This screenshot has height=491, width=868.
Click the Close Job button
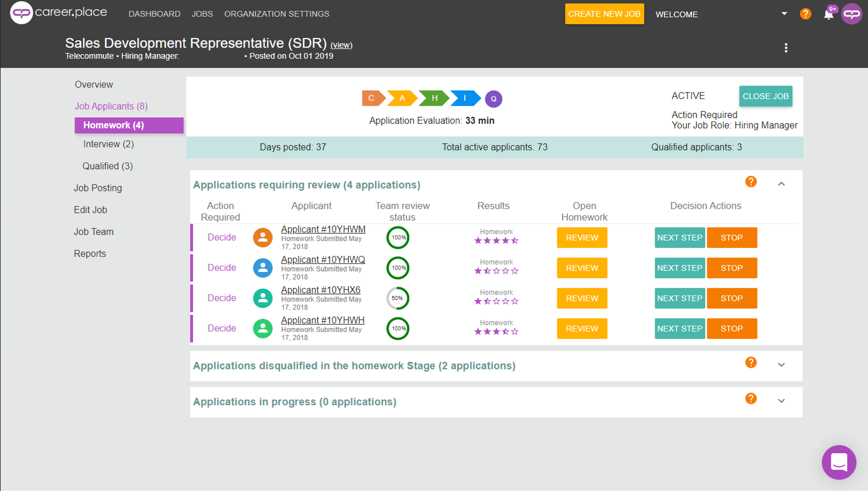tap(766, 96)
